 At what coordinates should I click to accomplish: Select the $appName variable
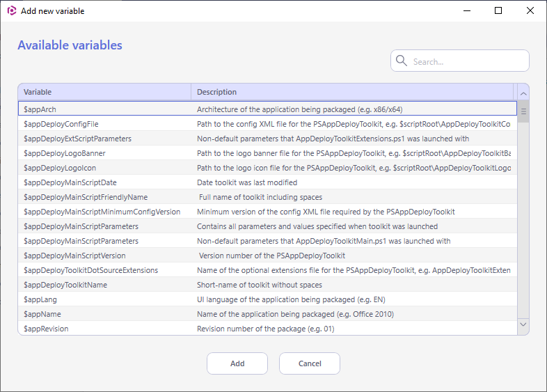tap(42, 314)
